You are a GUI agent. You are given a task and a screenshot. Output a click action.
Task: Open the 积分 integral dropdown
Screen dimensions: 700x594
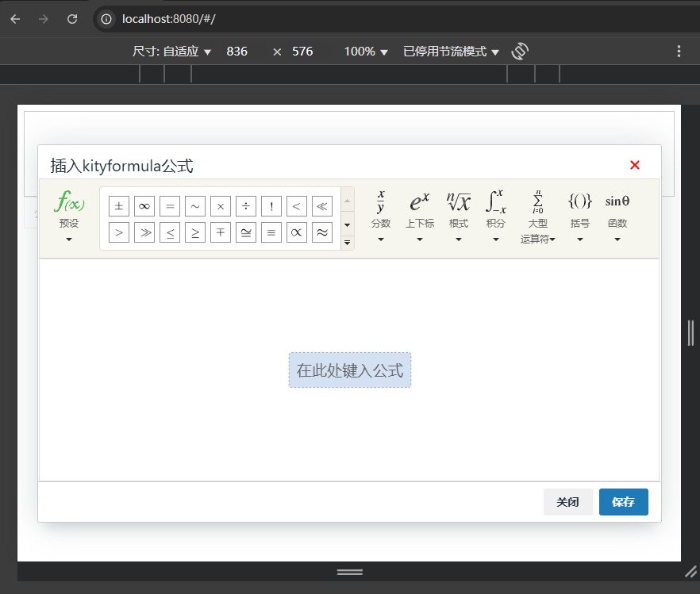coord(495,217)
